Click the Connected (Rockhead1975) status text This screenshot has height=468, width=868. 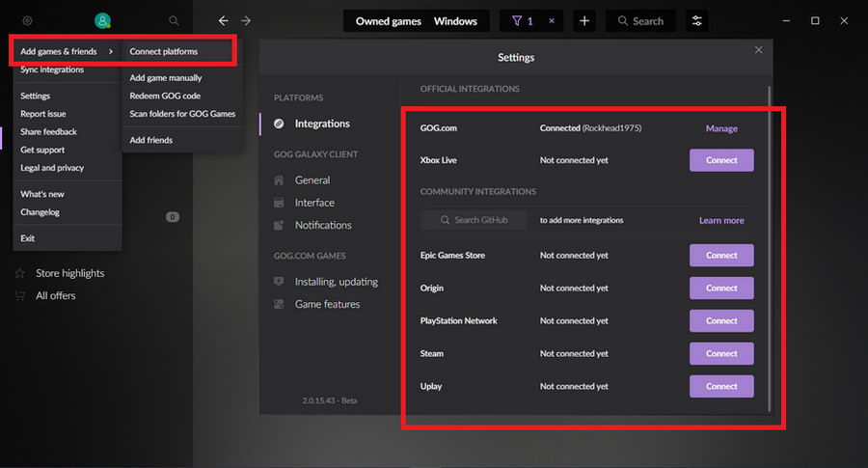point(590,128)
